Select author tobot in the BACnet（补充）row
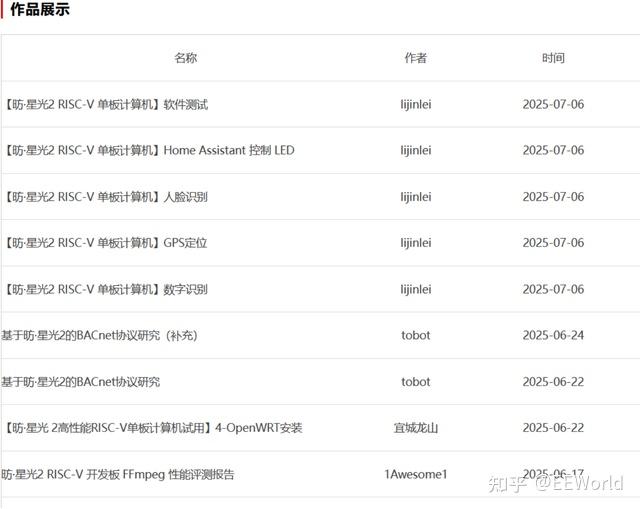The width and height of the screenshot is (640, 509). point(416,336)
